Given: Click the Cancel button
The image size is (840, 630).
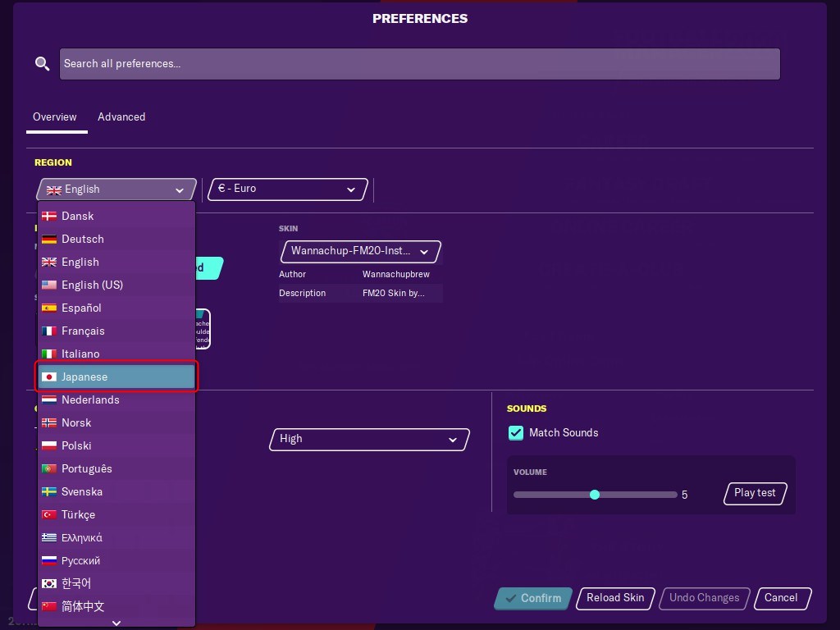Looking at the screenshot, I should click(782, 598).
